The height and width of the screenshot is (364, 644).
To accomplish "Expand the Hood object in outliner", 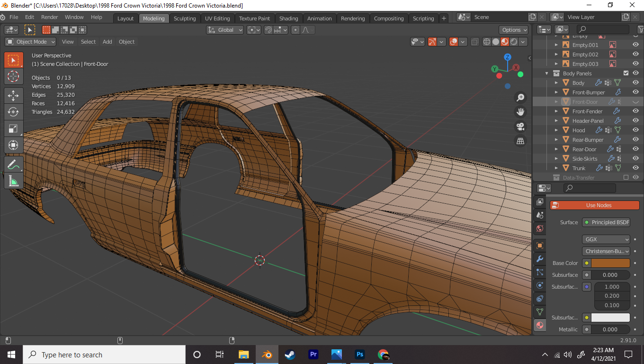I will [x=556, y=130].
